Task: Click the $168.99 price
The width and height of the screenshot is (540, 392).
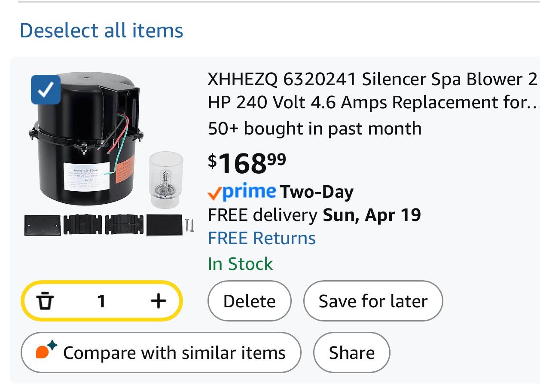Action: (247, 163)
